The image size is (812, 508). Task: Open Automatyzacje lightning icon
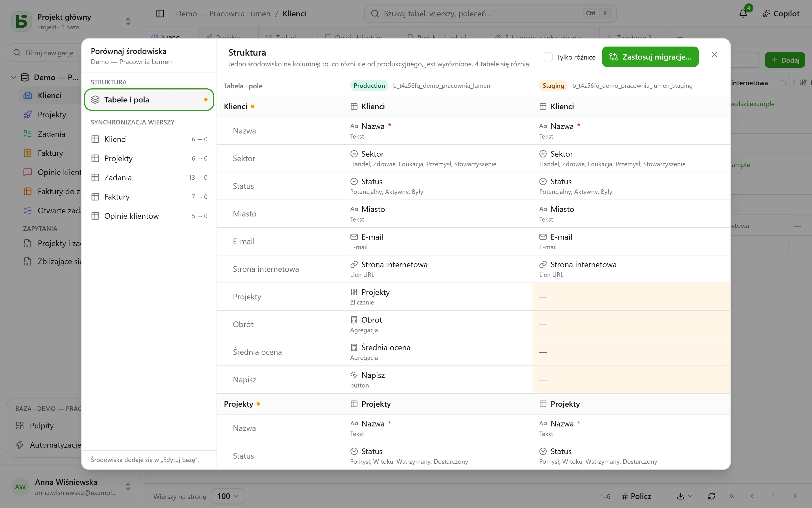click(x=20, y=444)
